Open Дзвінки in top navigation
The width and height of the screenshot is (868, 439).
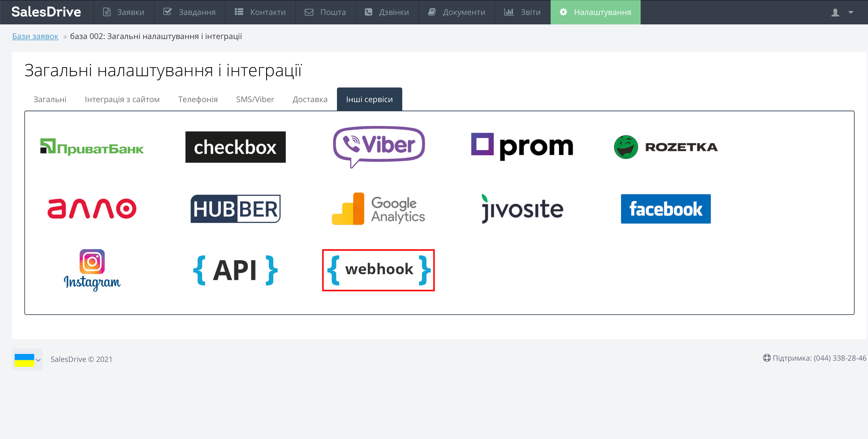tap(387, 12)
